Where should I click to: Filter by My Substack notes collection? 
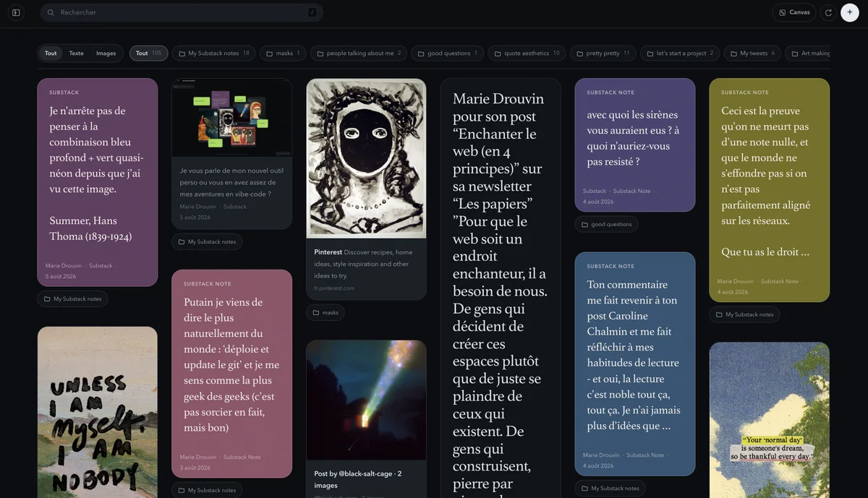click(213, 53)
